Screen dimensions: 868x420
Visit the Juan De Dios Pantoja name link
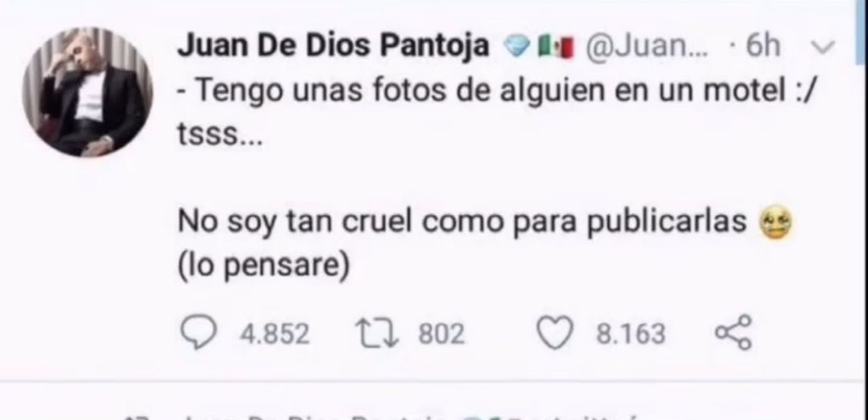333,47
